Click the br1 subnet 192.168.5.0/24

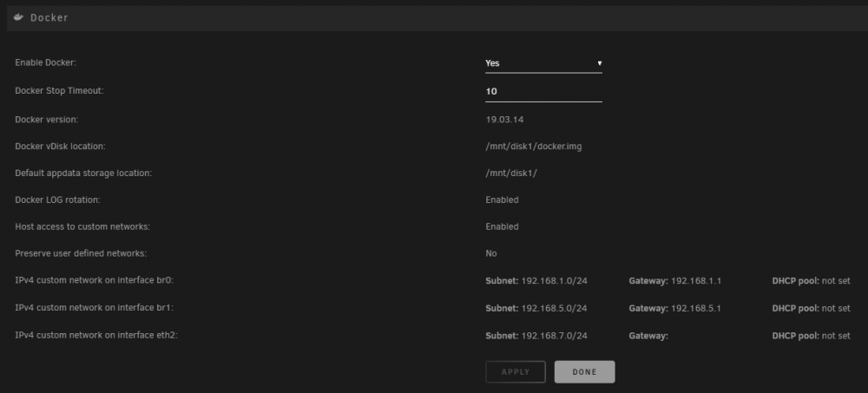[x=554, y=308]
